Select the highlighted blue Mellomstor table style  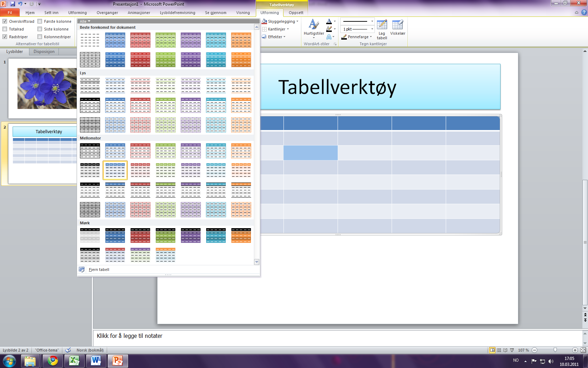[x=115, y=170]
